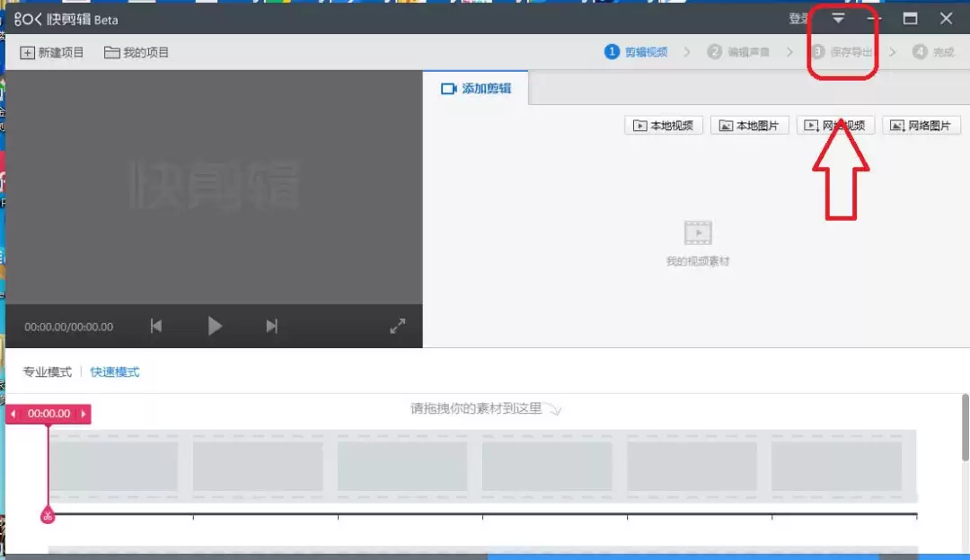Viewport: 970px width, 560px height.
Task: Click the last empty timeline clip slot
Action: [836, 466]
